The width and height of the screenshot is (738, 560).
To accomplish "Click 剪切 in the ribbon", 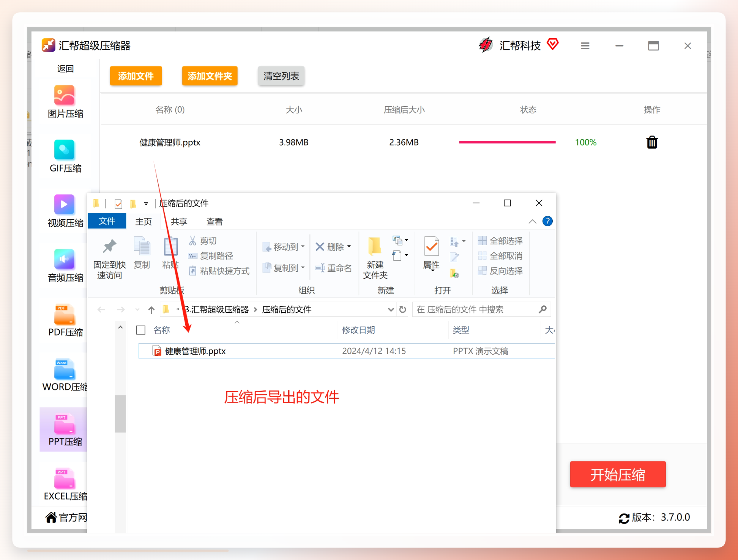I will pos(203,241).
